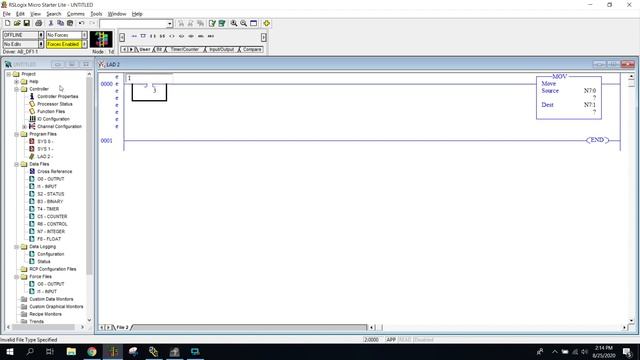Image resolution: width=640 pixels, height=360 pixels.
Task: Click the New file toolbar icon
Action: pyautogui.click(x=7, y=23)
